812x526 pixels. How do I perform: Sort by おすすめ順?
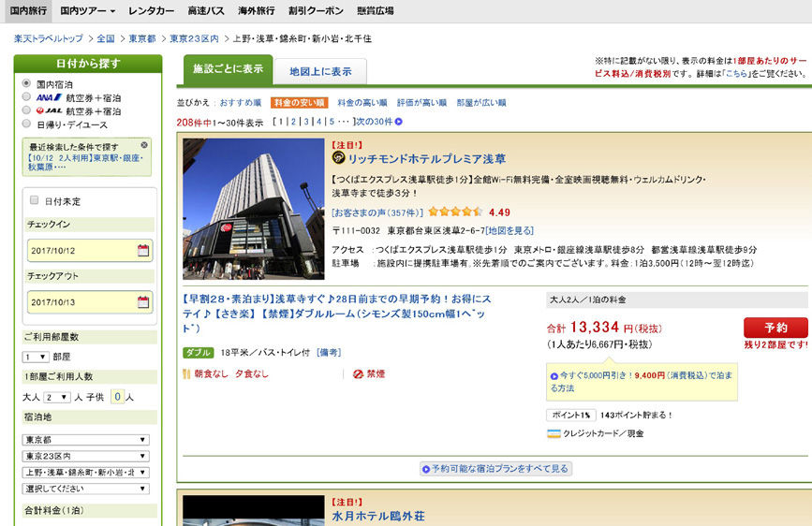pos(241,103)
